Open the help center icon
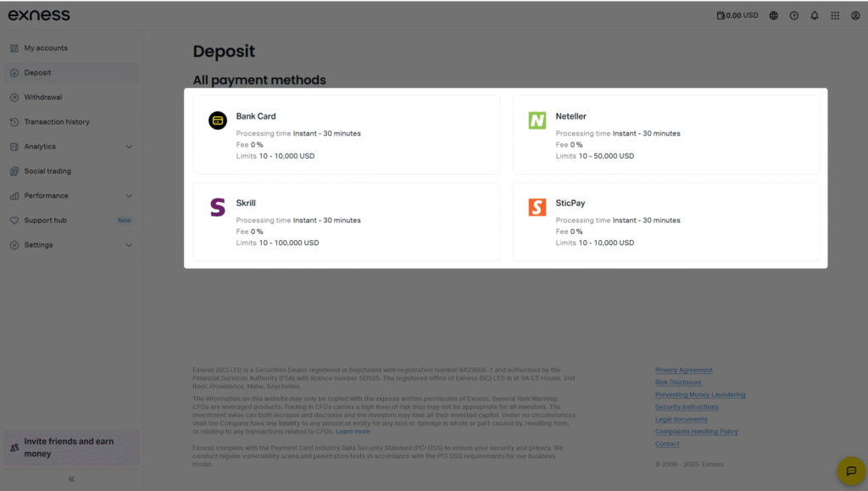Viewport: 868px width, 491px height. coord(792,14)
